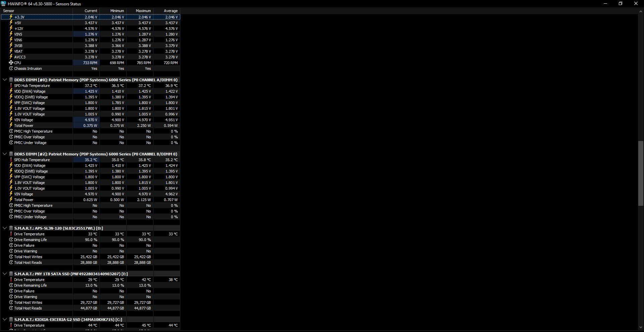This screenshot has width=644, height=332.
Task: Click DIMM #0 SPD Hub Temperature maximum 37.2 °C
Action: [145, 86]
